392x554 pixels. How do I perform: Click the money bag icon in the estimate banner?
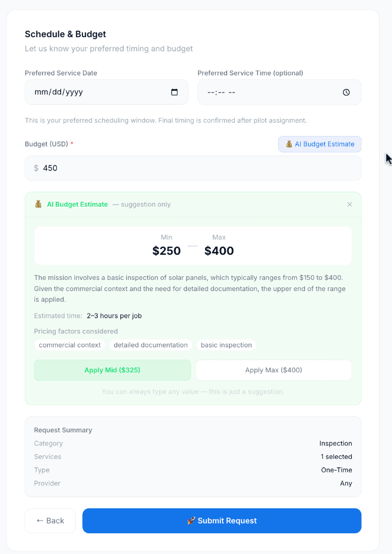tap(38, 204)
